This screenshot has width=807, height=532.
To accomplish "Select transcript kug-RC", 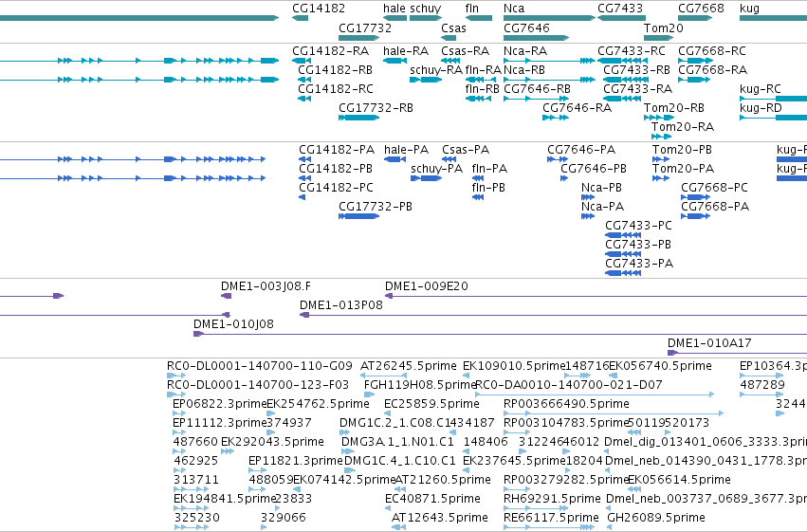I will [x=761, y=89].
